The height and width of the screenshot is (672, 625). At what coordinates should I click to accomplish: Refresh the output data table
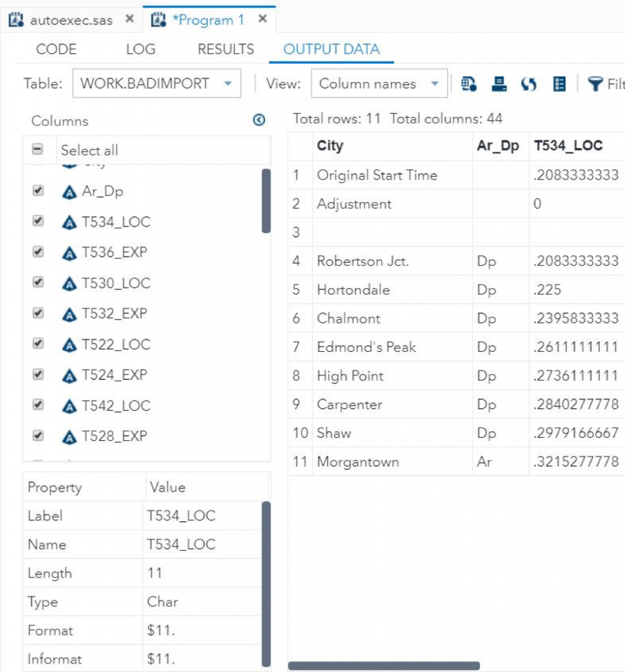tap(529, 83)
